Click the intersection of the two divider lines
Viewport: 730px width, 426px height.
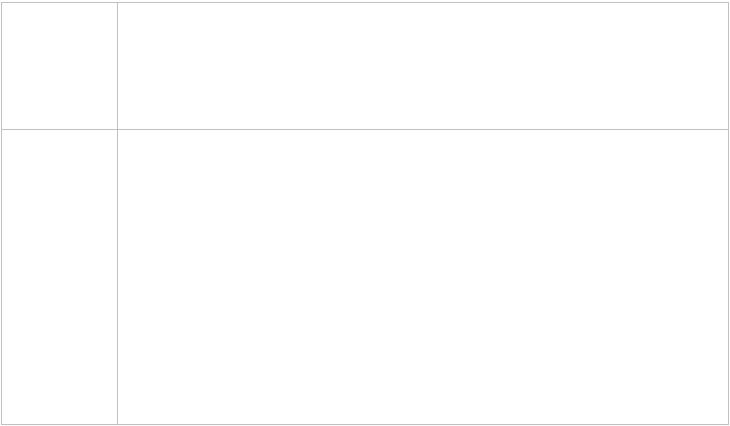tap(117, 129)
